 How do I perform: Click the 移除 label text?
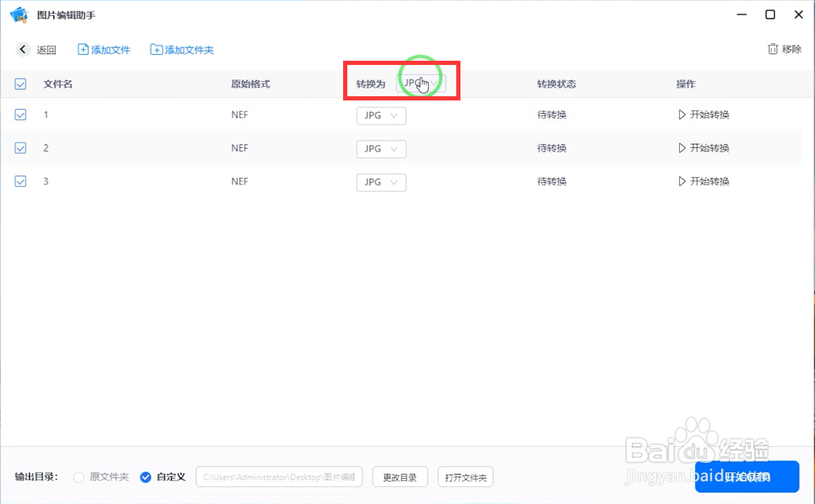[x=792, y=49]
